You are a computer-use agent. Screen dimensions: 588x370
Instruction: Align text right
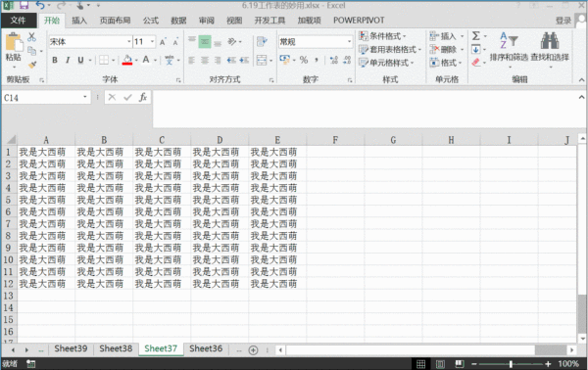point(218,60)
